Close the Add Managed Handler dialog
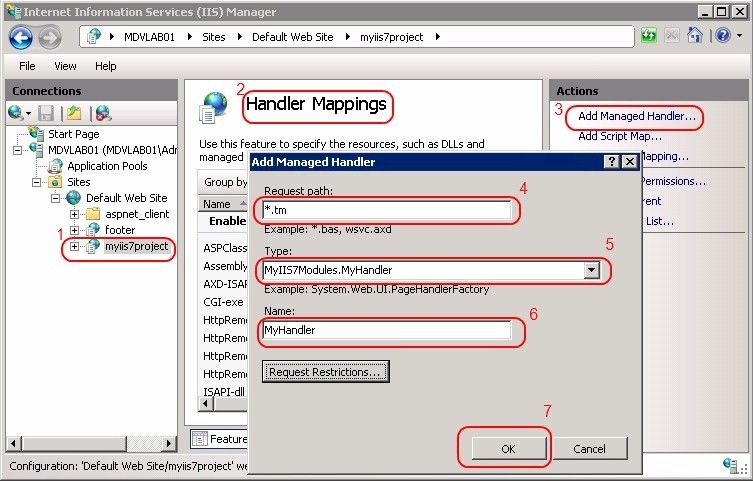 [x=630, y=162]
